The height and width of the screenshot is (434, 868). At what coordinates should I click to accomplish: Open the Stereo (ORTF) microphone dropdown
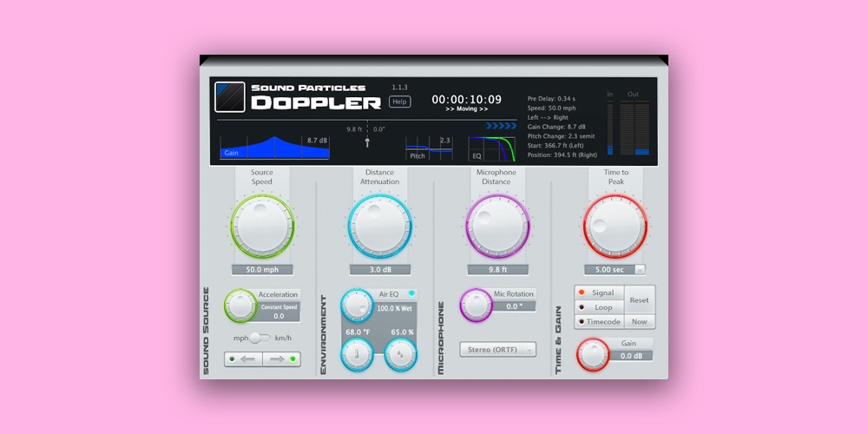click(497, 350)
